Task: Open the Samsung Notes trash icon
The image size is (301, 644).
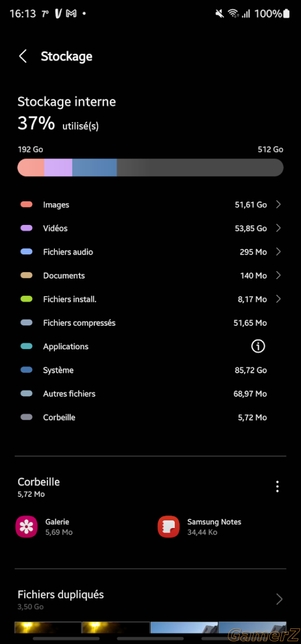Action: [x=168, y=527]
